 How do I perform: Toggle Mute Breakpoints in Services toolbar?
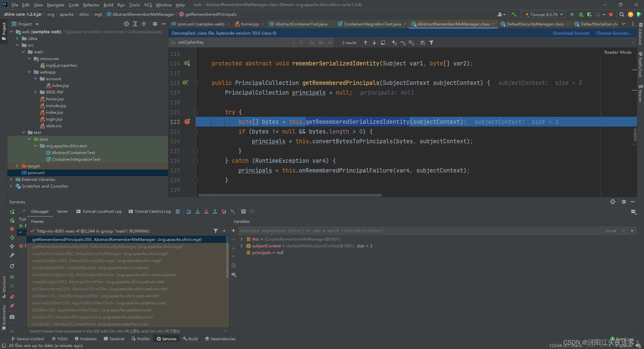click(12, 306)
